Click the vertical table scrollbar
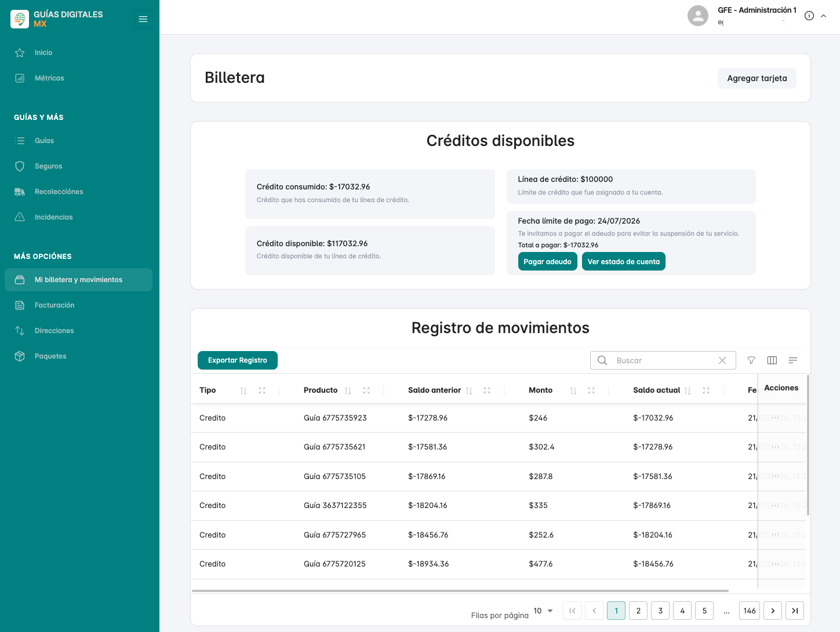This screenshot has width=840, height=632. point(808,445)
